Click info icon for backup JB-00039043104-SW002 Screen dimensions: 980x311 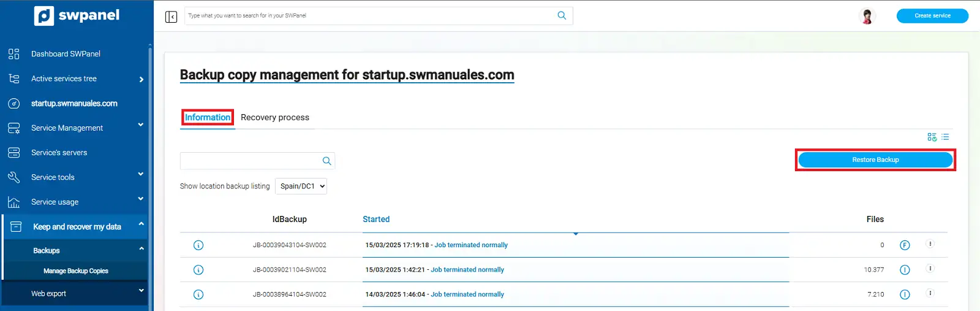tap(198, 245)
